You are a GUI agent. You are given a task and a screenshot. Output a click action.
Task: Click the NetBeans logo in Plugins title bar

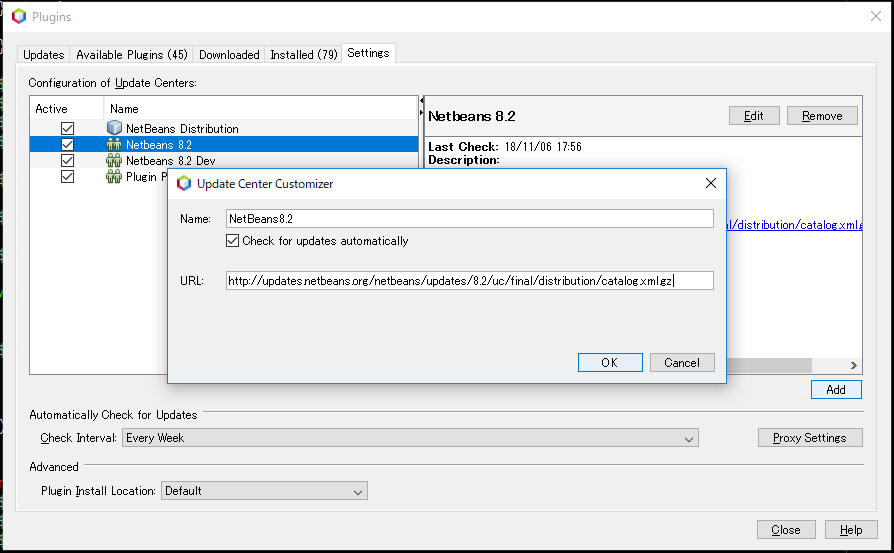19,17
